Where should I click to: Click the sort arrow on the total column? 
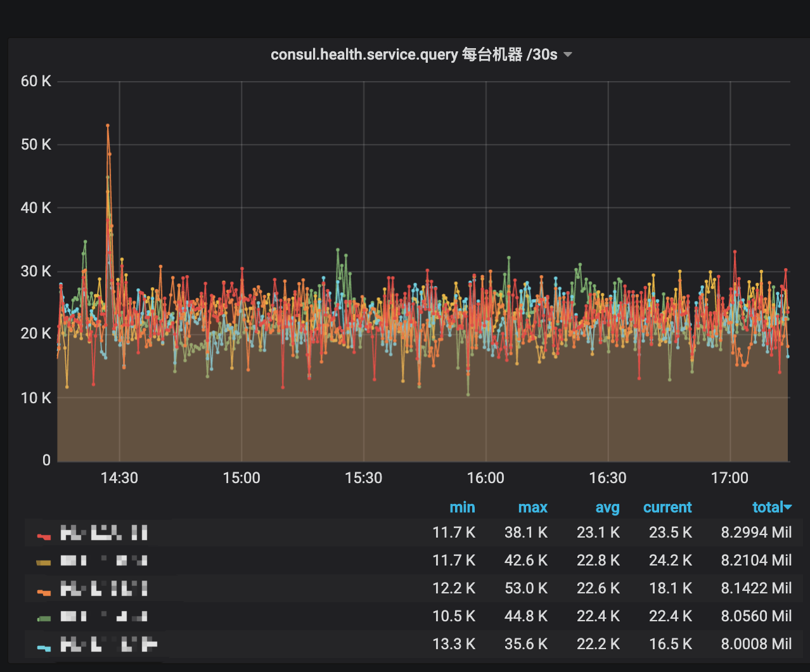788,507
